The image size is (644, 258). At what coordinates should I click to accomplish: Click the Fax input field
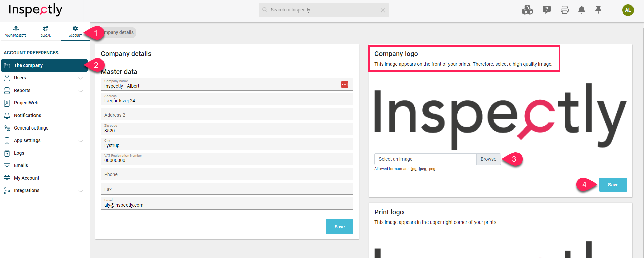click(x=227, y=189)
